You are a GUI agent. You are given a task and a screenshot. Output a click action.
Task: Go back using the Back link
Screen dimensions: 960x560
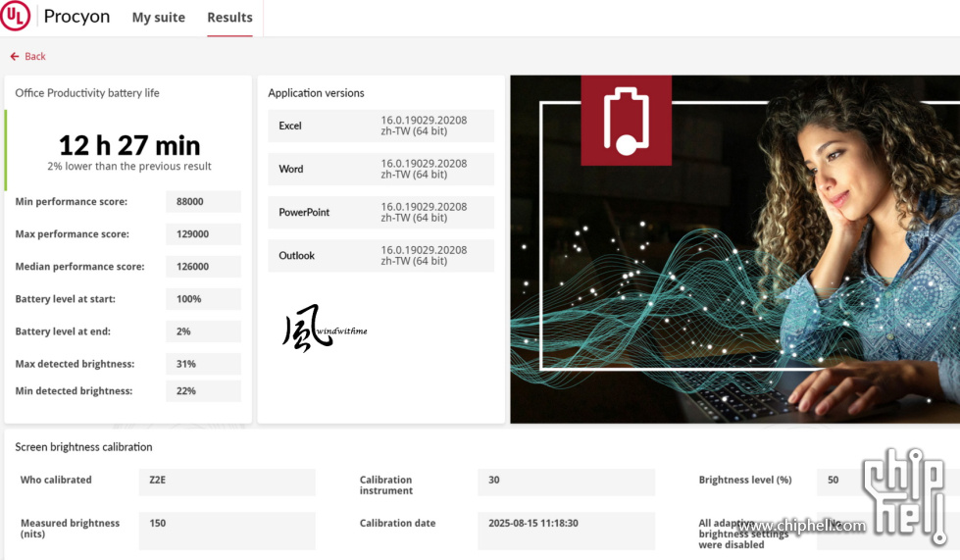click(x=35, y=57)
